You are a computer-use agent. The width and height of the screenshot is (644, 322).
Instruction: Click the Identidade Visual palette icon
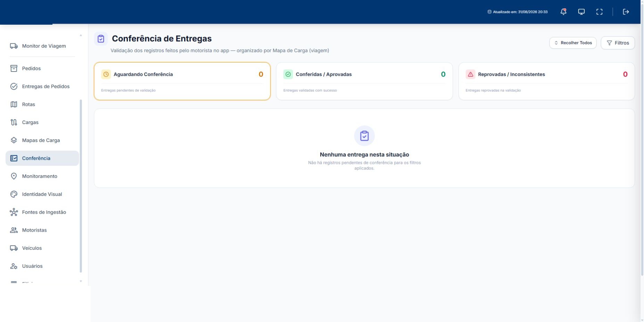[14, 194]
